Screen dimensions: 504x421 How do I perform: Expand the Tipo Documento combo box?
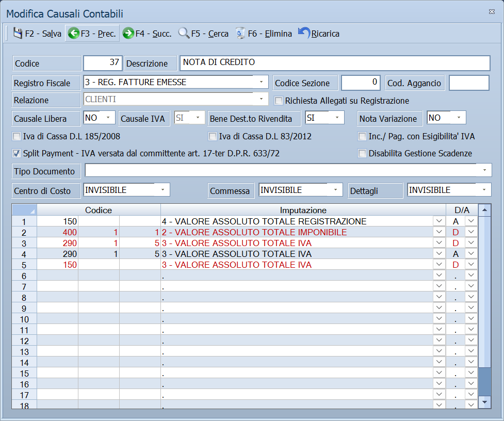tap(484, 170)
